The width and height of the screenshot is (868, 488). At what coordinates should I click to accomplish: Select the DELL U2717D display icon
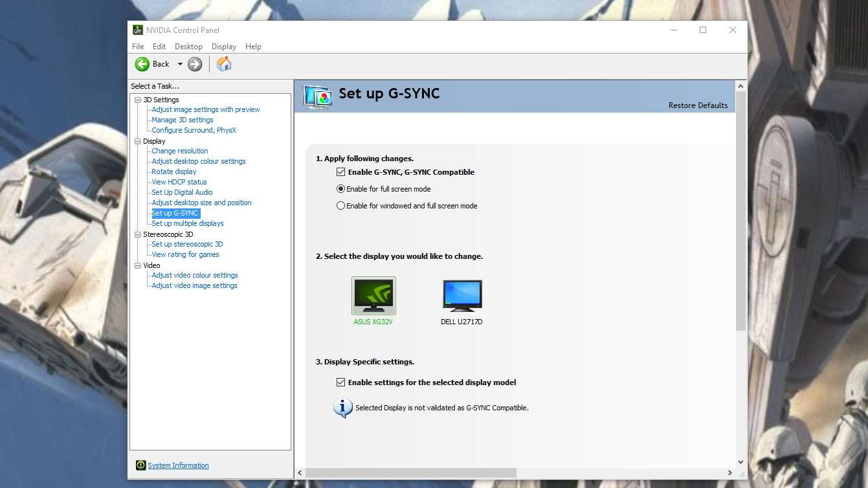point(462,296)
